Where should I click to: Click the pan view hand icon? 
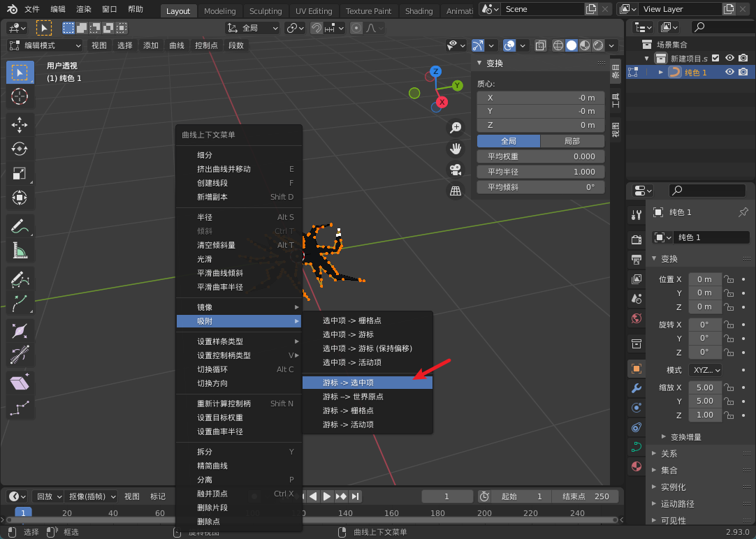[455, 148]
